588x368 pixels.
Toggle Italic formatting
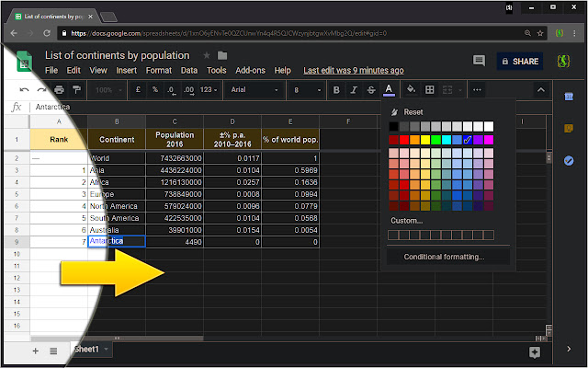[355, 90]
